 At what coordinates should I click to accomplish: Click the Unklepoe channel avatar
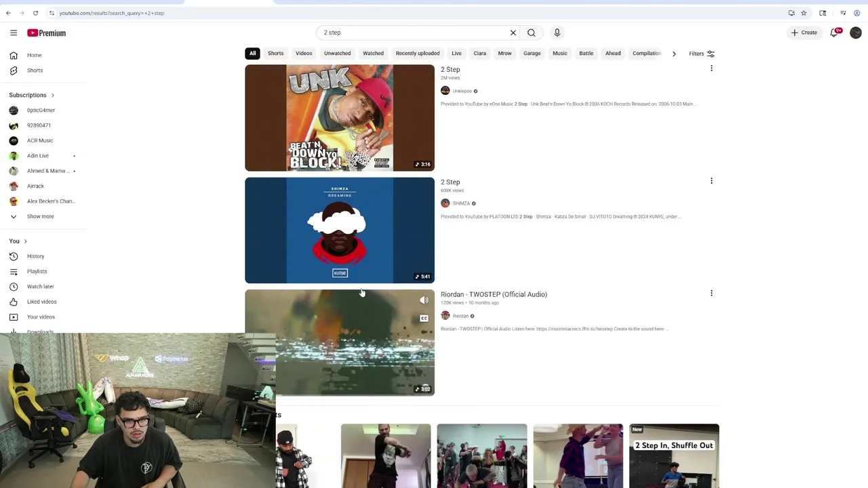[x=445, y=91]
